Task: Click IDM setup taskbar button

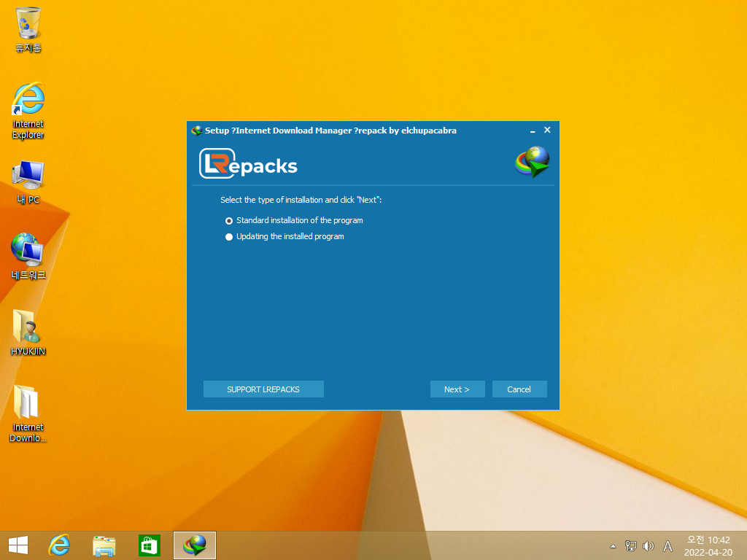Action: (194, 545)
